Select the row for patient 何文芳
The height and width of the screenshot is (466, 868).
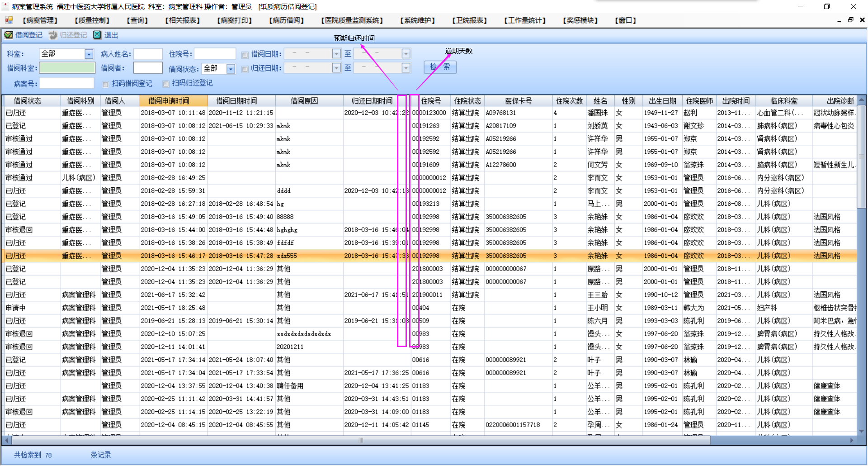pyautogui.click(x=429, y=165)
